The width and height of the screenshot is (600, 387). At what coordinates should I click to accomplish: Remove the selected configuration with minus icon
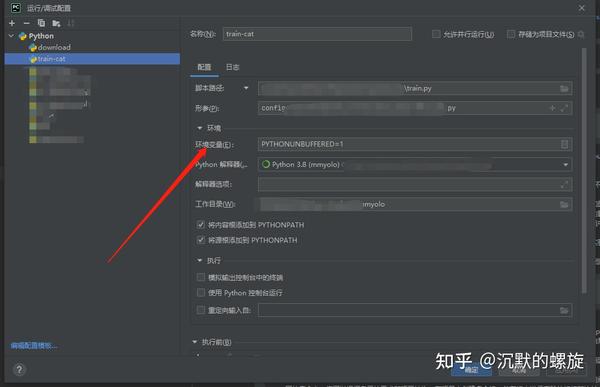pyautogui.click(x=26, y=23)
